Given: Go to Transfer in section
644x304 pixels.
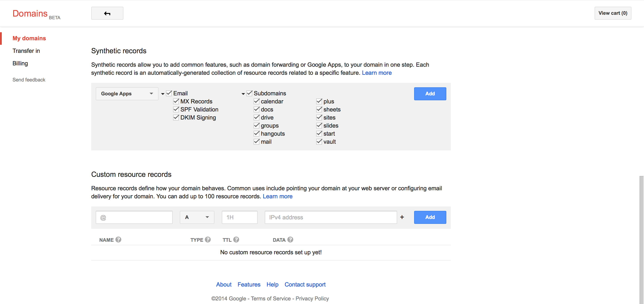Looking at the screenshot, I should click(26, 51).
